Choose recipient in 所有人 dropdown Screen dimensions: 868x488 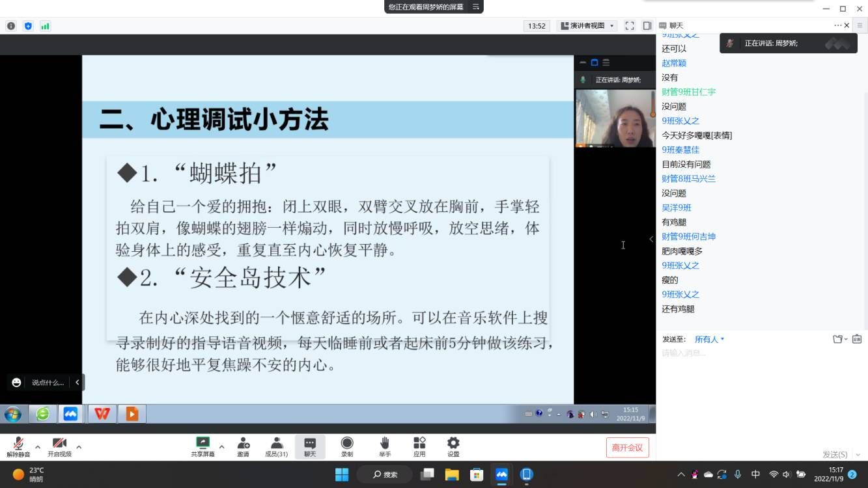(x=709, y=339)
